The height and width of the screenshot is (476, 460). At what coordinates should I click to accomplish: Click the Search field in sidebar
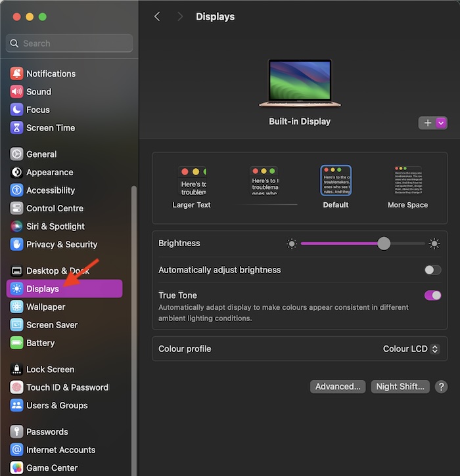(x=69, y=43)
